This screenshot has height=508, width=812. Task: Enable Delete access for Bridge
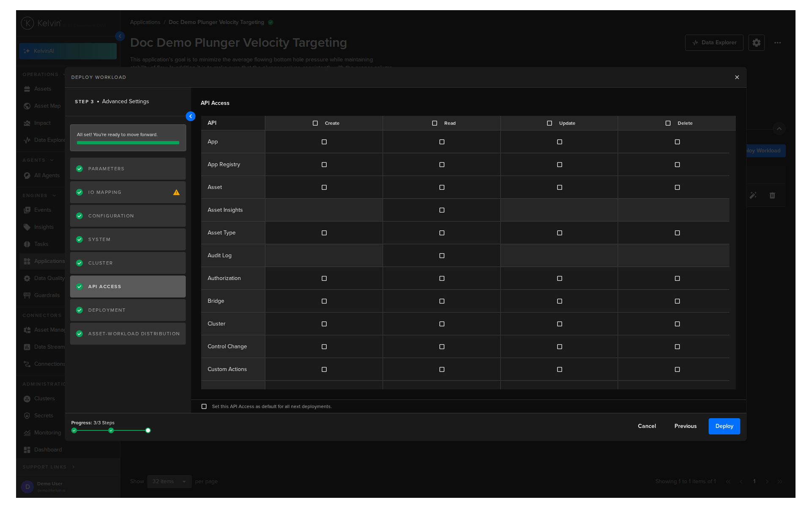click(677, 301)
